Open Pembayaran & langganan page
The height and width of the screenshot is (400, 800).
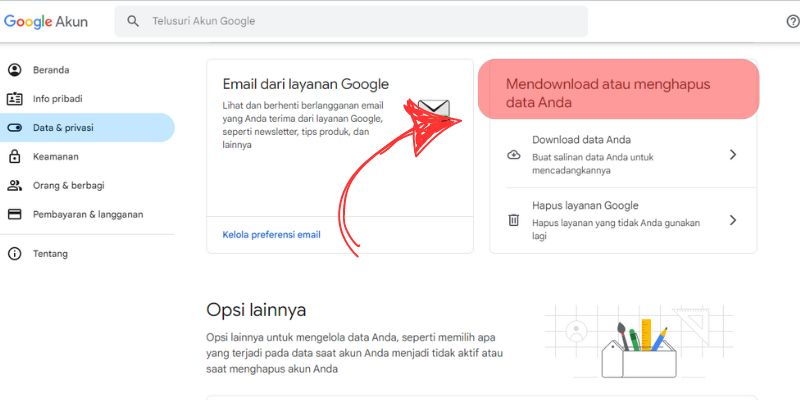[x=87, y=214]
